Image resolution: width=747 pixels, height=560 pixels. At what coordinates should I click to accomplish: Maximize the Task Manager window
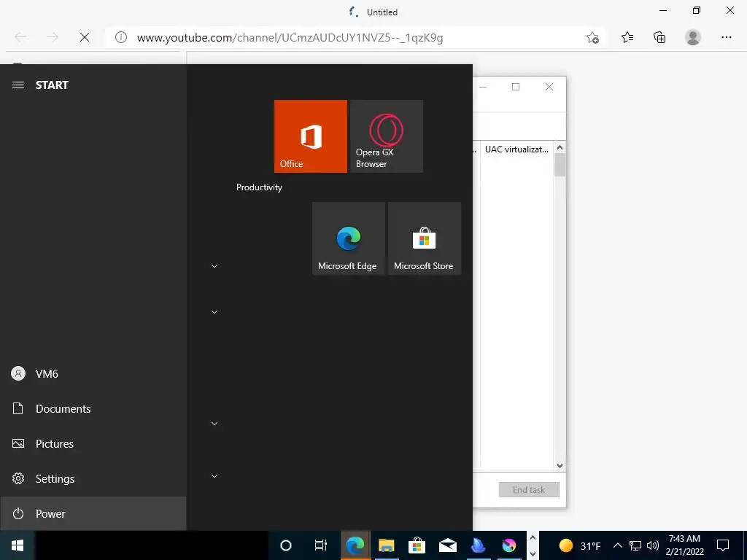(x=516, y=87)
